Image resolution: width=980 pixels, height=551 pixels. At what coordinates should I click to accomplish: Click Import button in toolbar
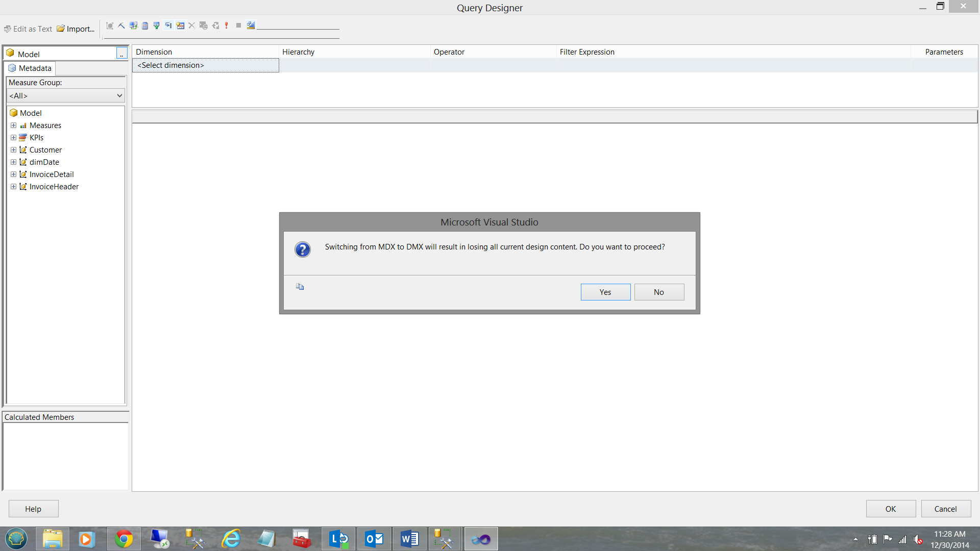(x=76, y=29)
